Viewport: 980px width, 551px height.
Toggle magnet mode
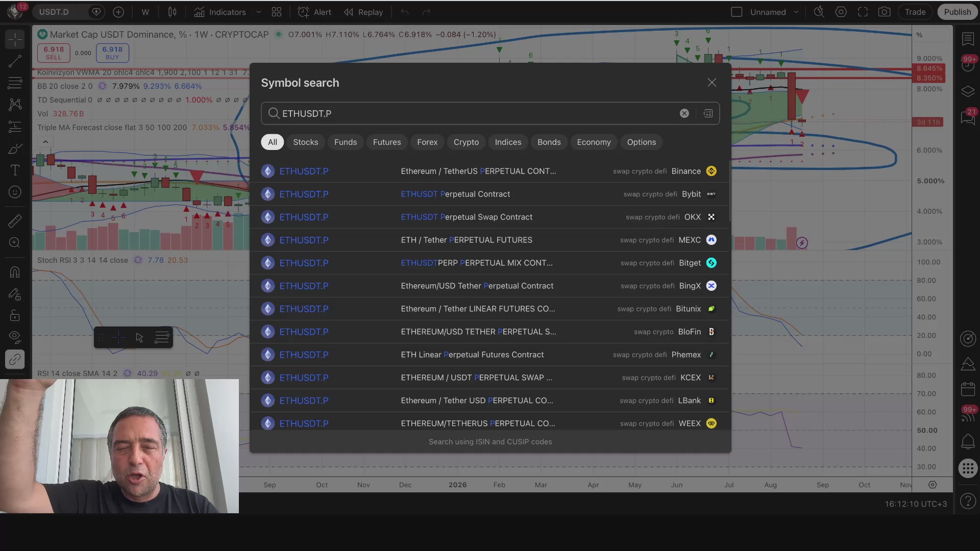coord(15,272)
